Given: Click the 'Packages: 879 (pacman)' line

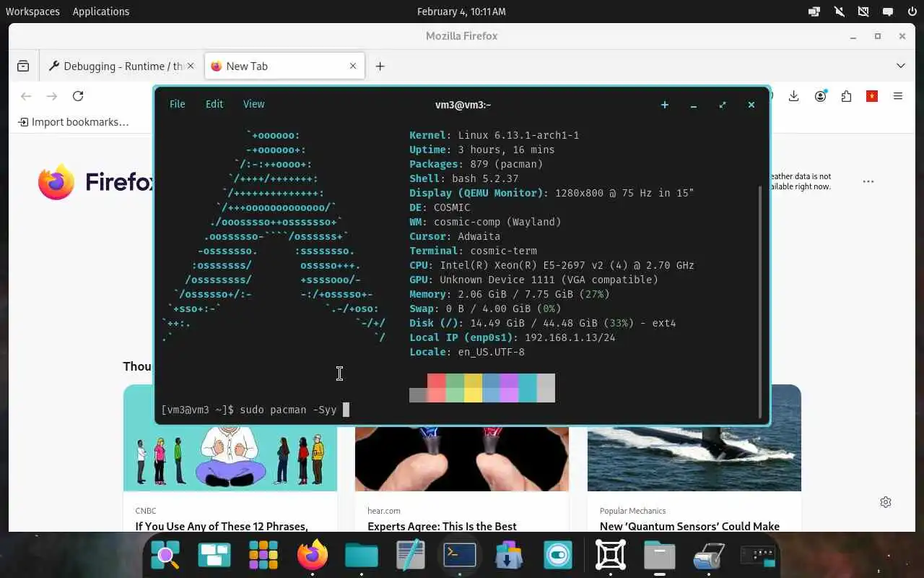Looking at the screenshot, I should click(476, 164).
